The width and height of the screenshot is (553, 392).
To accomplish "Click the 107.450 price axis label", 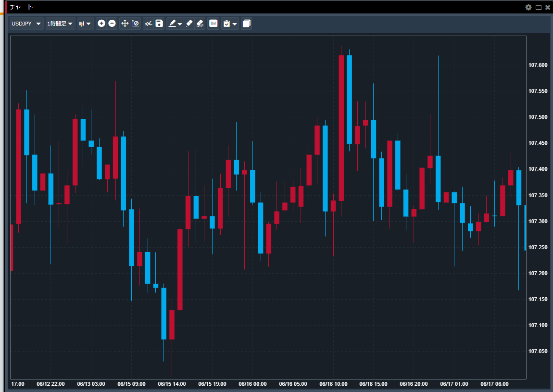I will [538, 143].
